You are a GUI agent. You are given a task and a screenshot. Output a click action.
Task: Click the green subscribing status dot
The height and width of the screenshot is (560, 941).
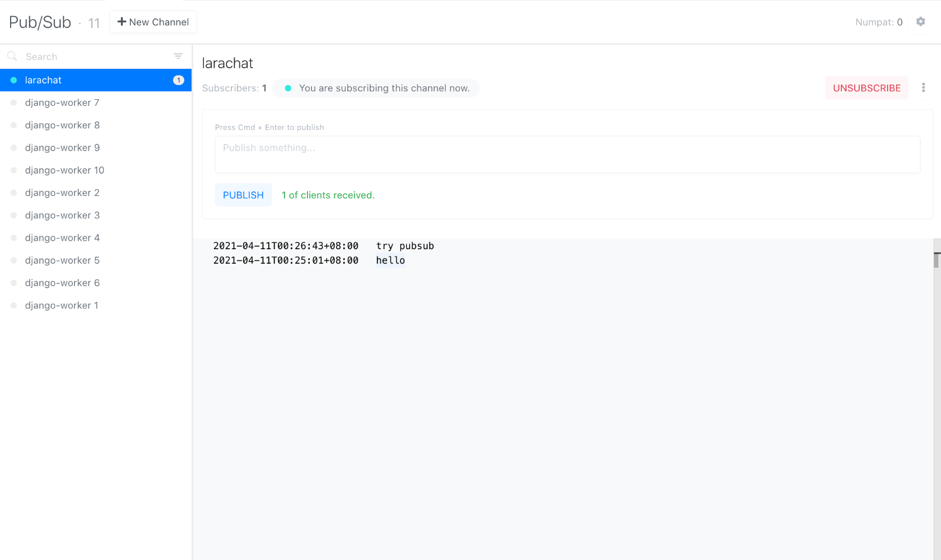(288, 88)
